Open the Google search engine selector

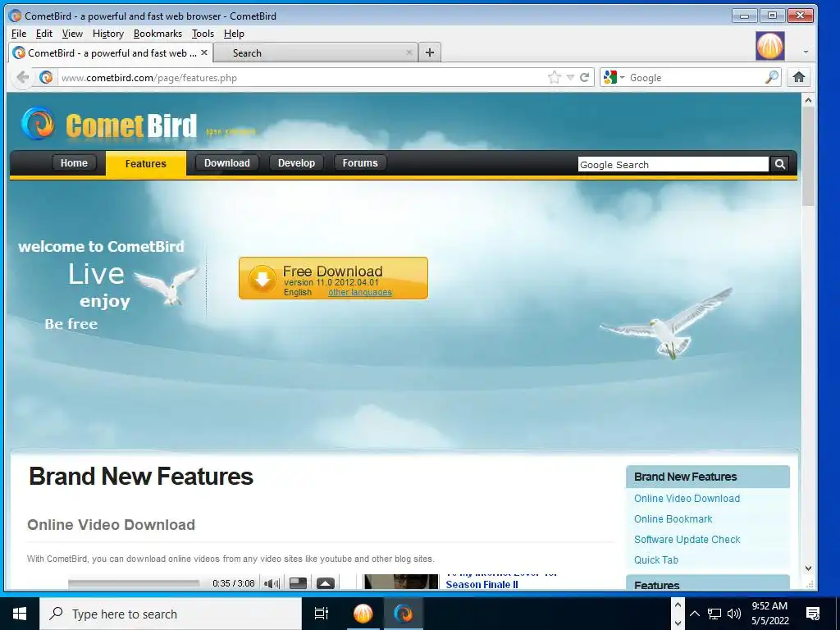coord(614,78)
